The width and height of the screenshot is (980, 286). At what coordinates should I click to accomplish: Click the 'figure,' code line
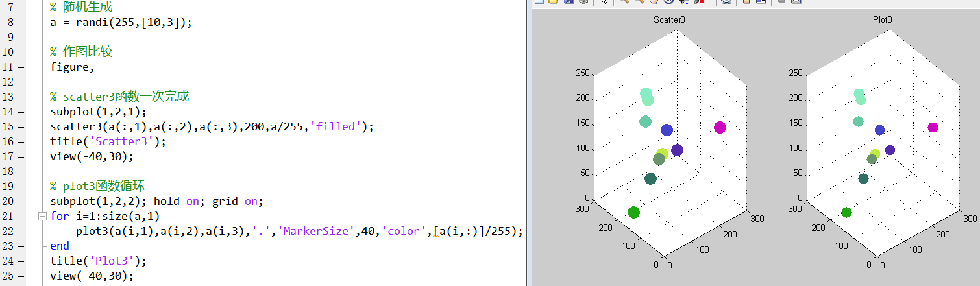[x=72, y=67]
